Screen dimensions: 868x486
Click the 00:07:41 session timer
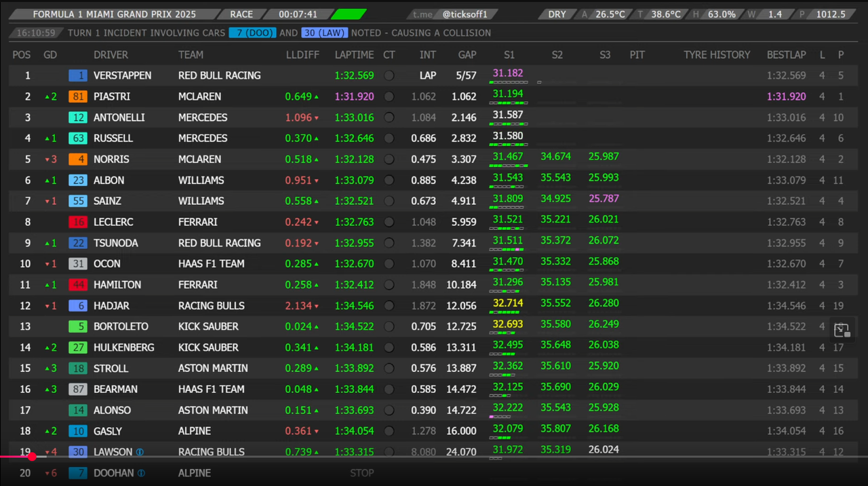coord(298,14)
